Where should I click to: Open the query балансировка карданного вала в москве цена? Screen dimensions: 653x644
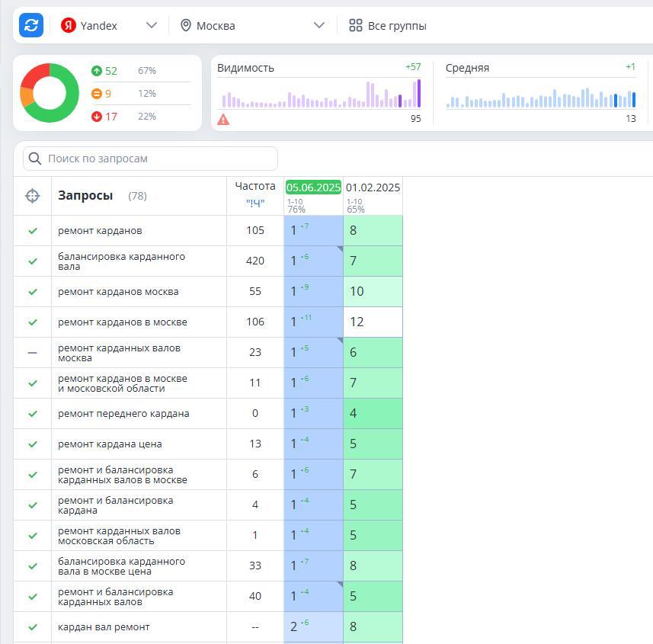[121, 566]
